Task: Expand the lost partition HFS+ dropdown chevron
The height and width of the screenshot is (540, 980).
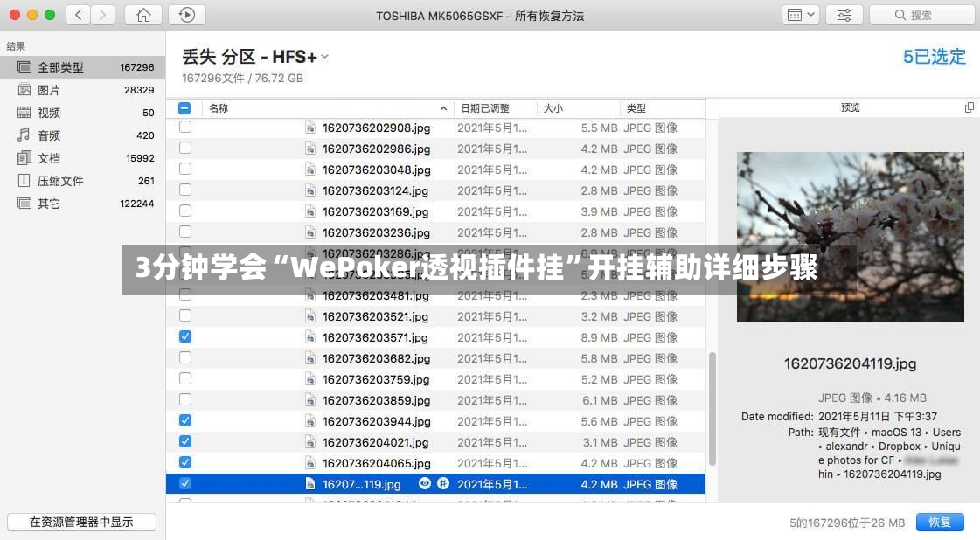Action: point(325,57)
